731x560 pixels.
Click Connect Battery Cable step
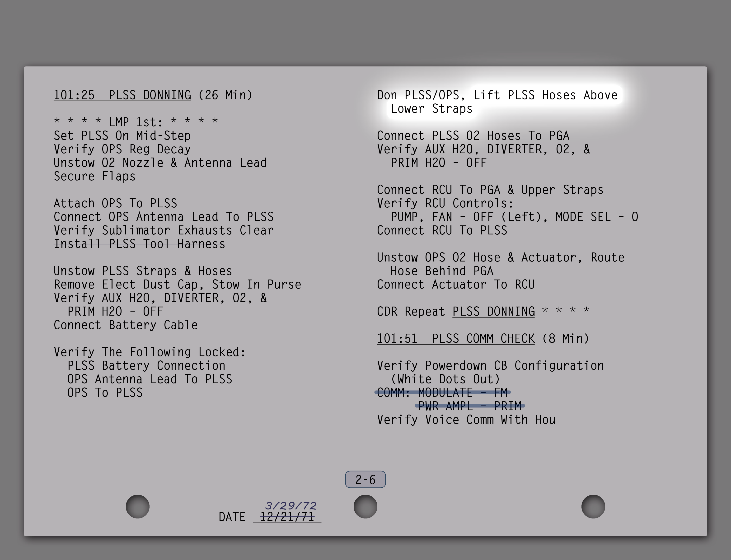(x=126, y=325)
